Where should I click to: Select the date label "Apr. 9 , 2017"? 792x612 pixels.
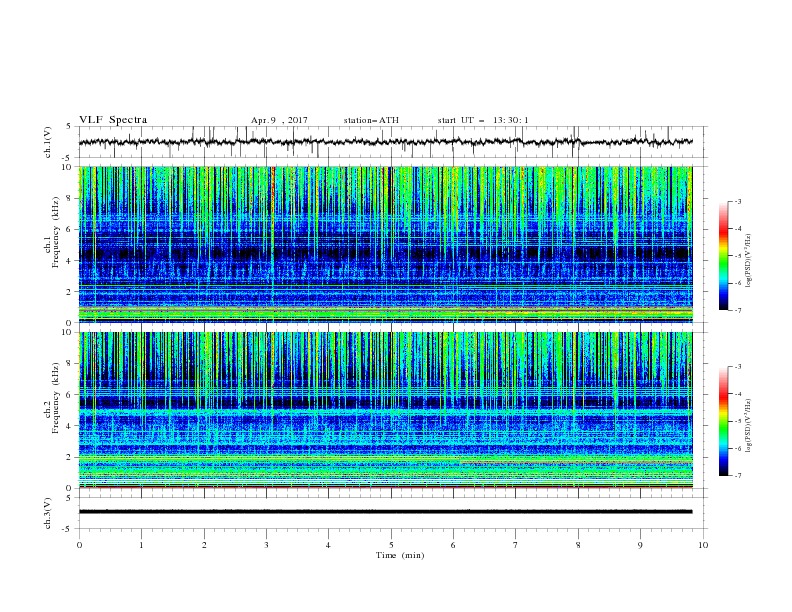point(279,120)
